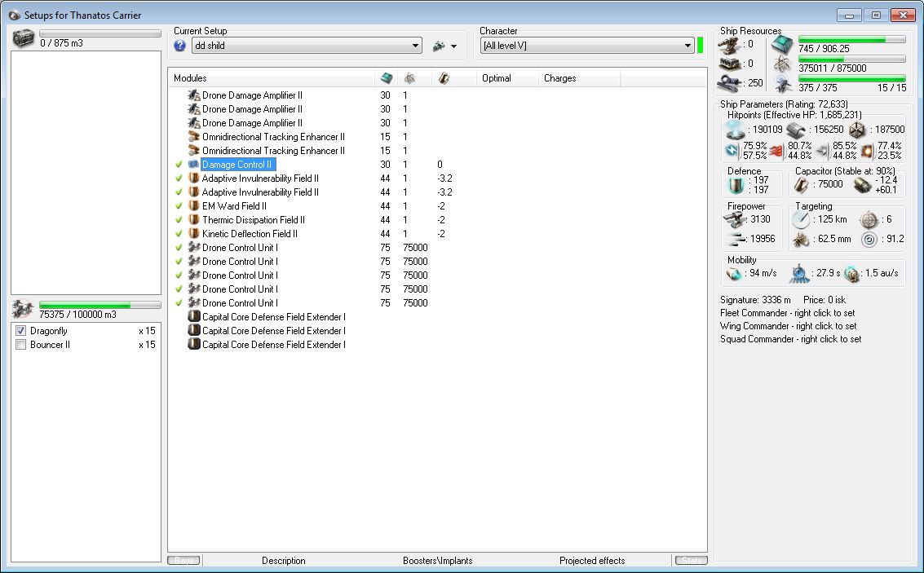924x573 pixels.
Task: Click the CPU icon beside 745 / 906.25
Action: click(783, 44)
